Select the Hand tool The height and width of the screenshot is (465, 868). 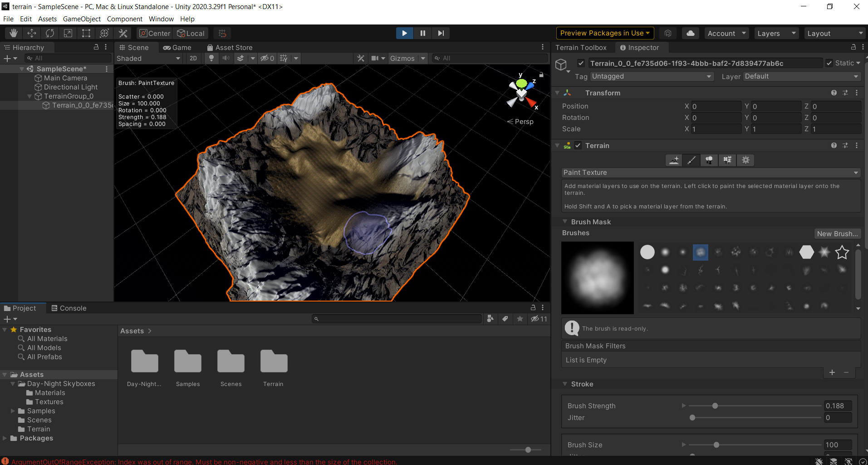(x=14, y=33)
